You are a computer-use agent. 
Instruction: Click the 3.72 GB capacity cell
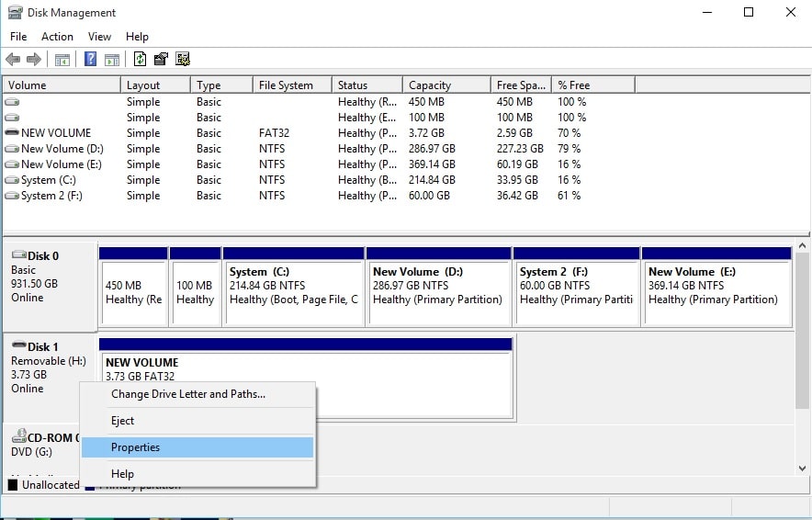tap(426, 133)
